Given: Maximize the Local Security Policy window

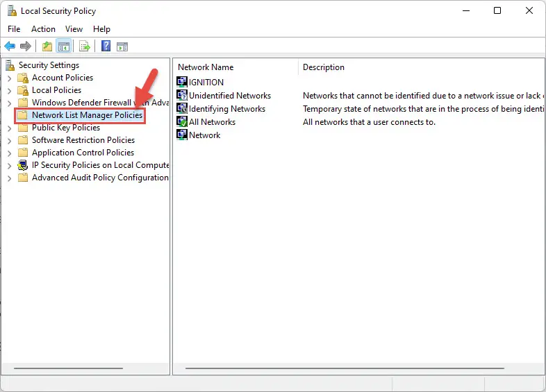Looking at the screenshot, I should (x=497, y=11).
